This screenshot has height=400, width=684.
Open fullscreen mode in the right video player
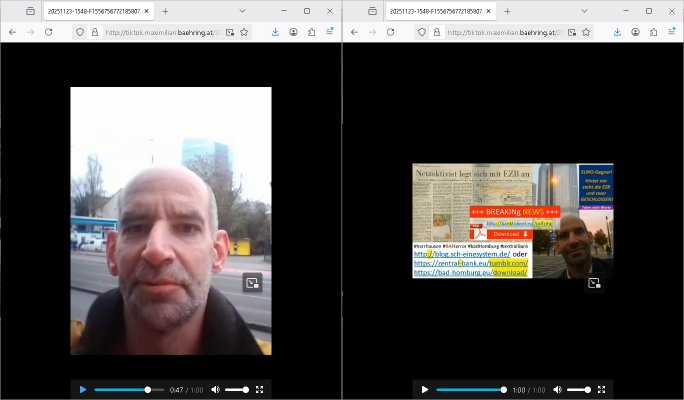click(602, 389)
